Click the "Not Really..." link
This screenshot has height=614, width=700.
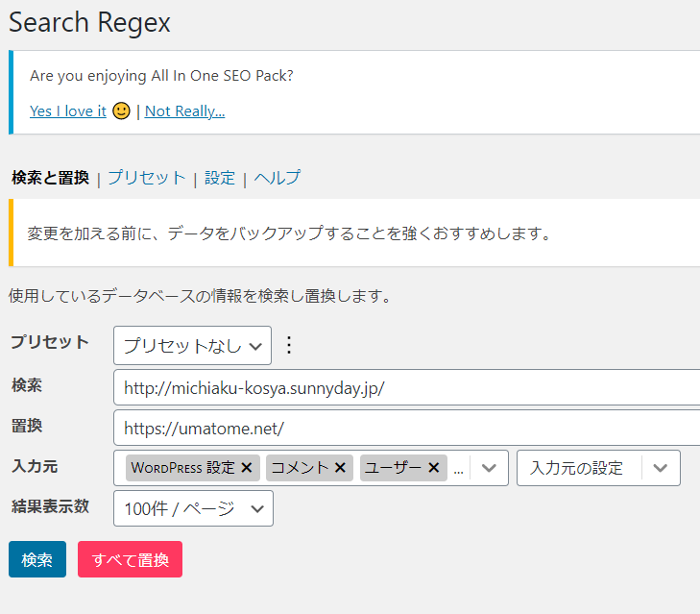(184, 111)
